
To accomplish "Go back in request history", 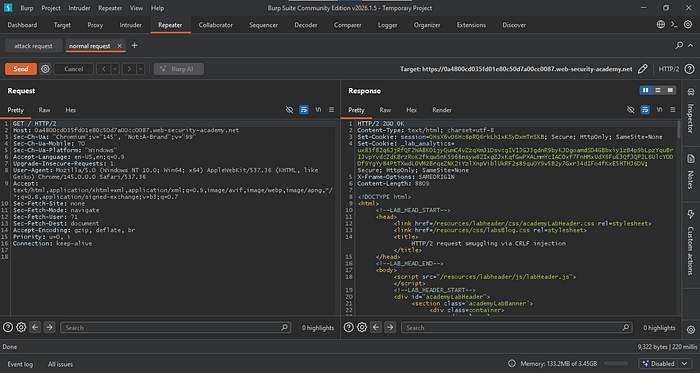I will coord(104,69).
